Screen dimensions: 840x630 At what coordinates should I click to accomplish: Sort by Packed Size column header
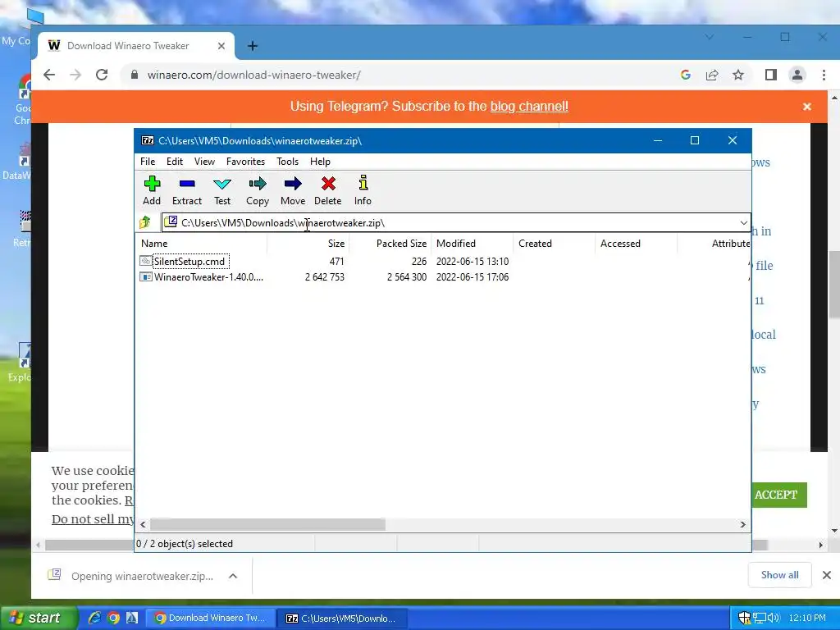point(390,243)
